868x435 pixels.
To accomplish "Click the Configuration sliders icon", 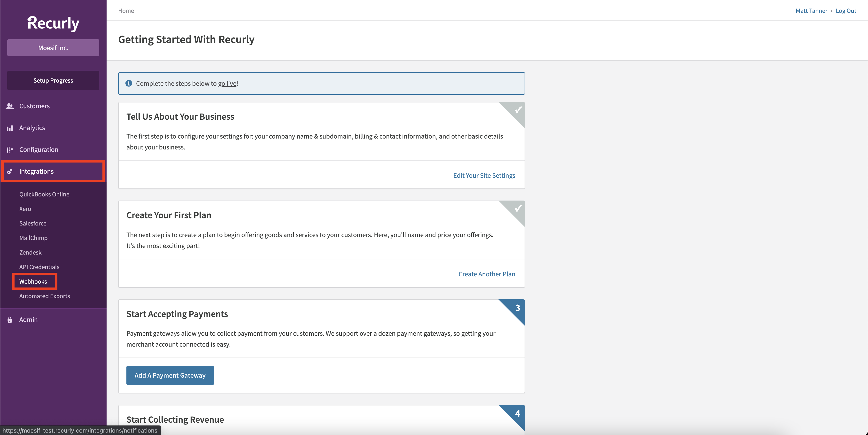I will point(10,149).
